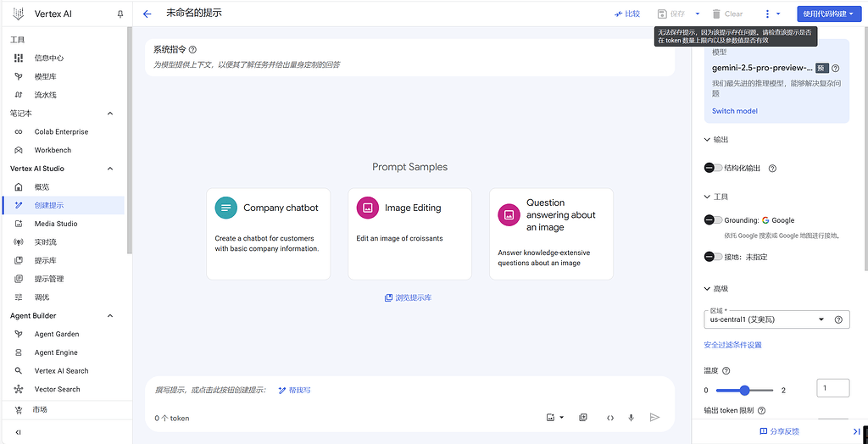Image resolution: width=868 pixels, height=444 pixels.
Task: Click the 帮我写 help me write link
Action: point(294,391)
